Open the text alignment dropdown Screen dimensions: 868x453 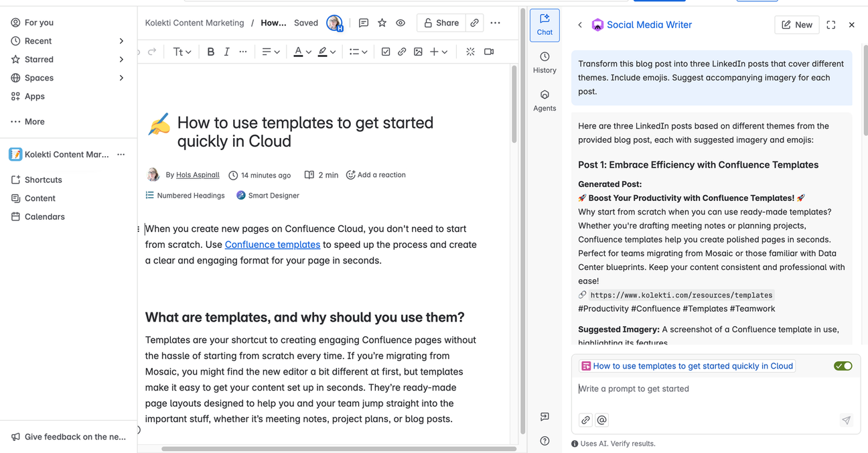270,52
